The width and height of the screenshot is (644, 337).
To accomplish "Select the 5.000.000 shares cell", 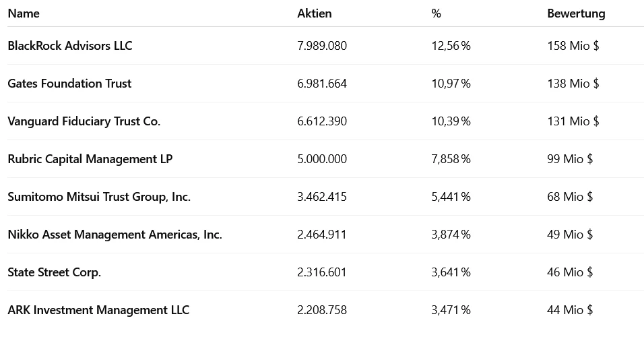I will 322,159.
